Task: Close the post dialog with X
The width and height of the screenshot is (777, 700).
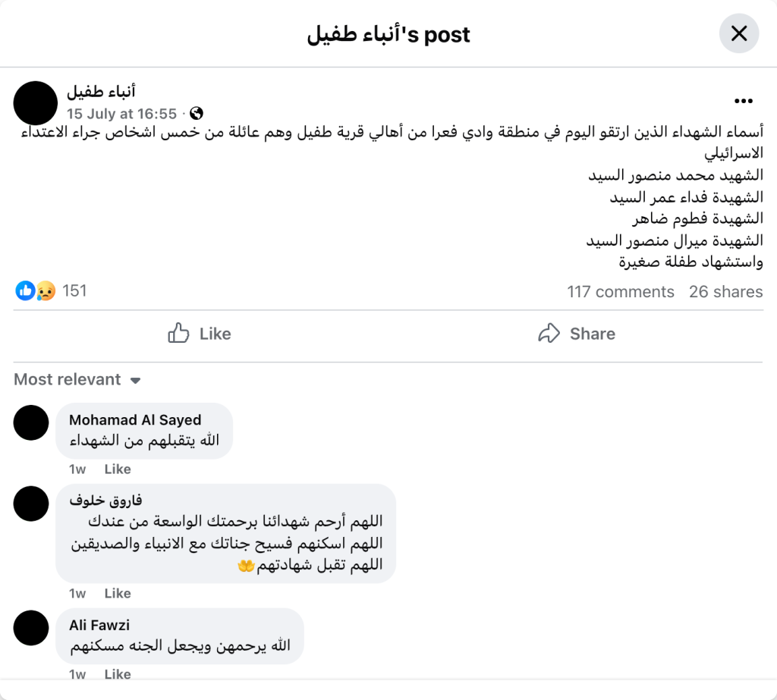Action: (738, 33)
